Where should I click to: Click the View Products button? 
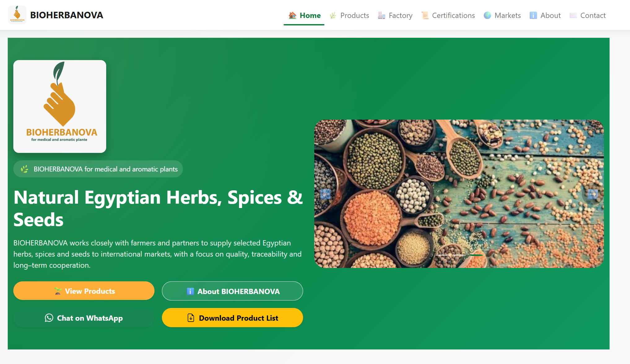tap(84, 291)
